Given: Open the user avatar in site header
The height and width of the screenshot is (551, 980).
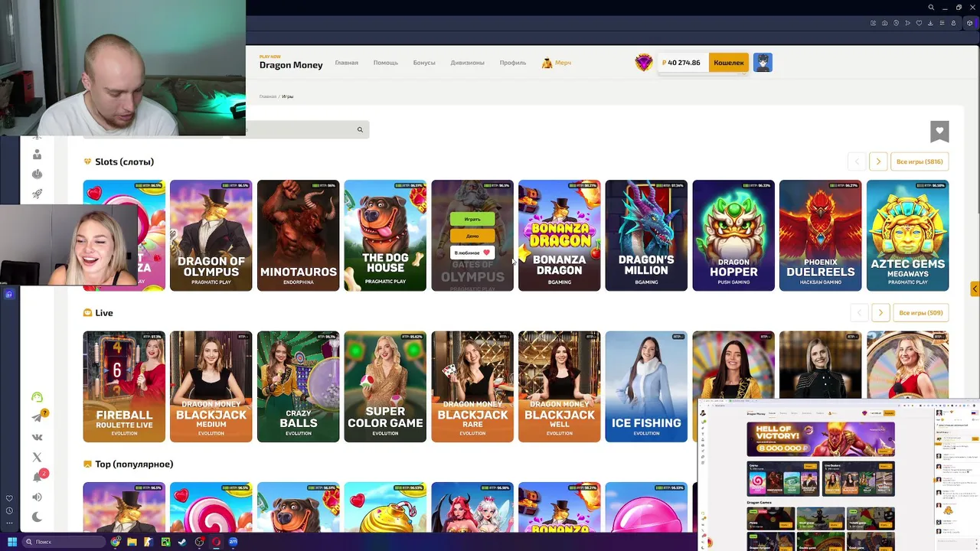Looking at the screenshot, I should coord(763,63).
